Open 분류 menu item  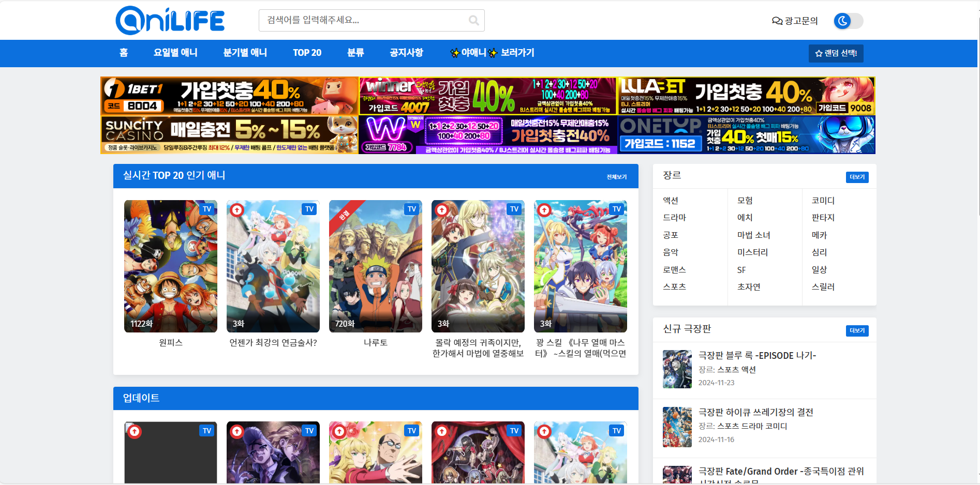pyautogui.click(x=355, y=53)
